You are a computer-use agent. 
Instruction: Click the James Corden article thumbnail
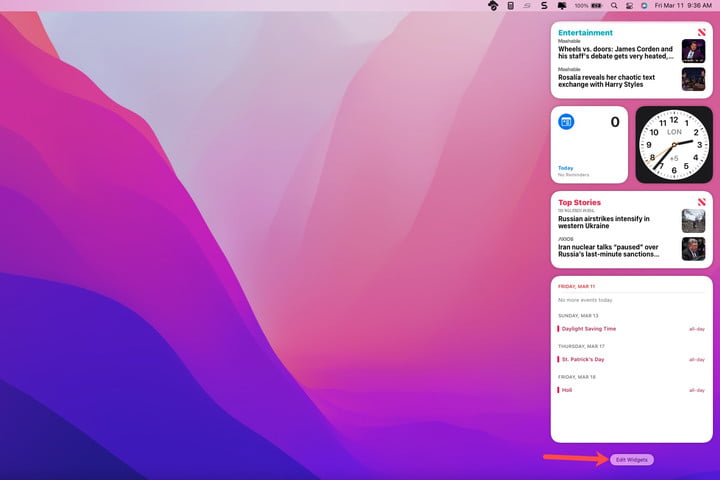[693, 51]
